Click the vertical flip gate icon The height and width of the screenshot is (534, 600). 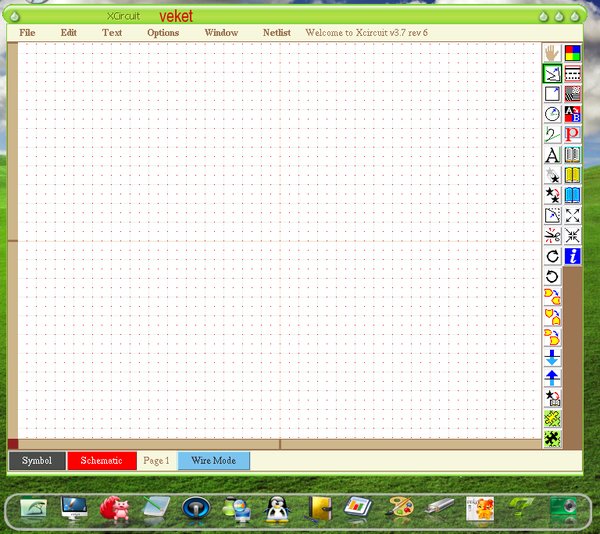pos(552,317)
